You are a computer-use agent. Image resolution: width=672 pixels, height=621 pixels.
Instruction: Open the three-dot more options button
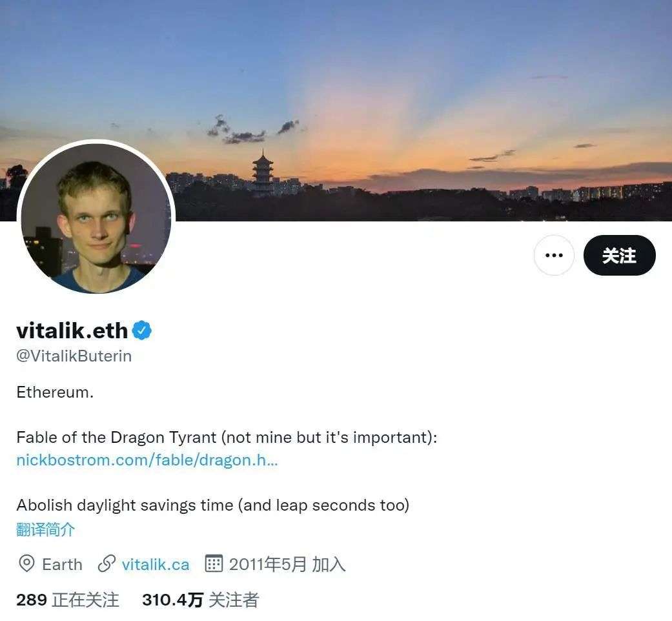click(554, 256)
